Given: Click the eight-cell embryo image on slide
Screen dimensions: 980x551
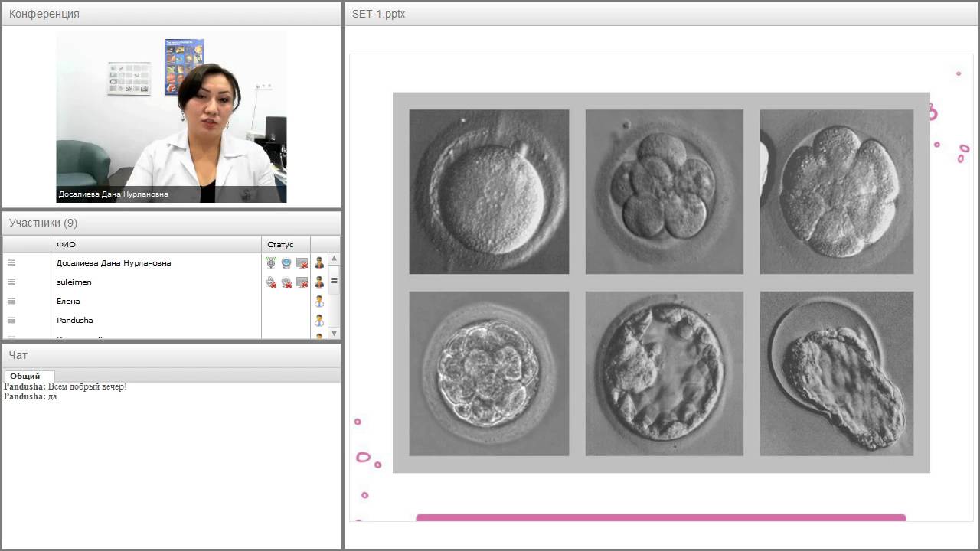Looking at the screenshot, I should click(x=664, y=191).
